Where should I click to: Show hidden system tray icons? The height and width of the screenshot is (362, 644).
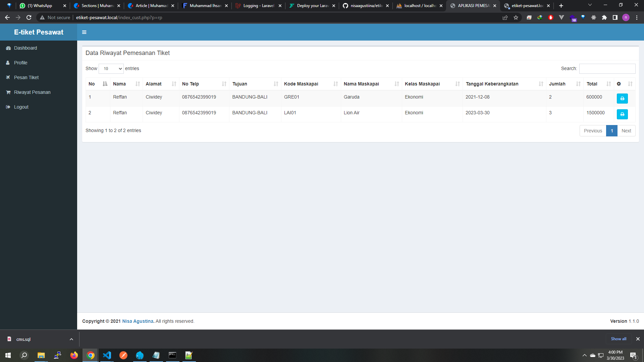(x=585, y=355)
